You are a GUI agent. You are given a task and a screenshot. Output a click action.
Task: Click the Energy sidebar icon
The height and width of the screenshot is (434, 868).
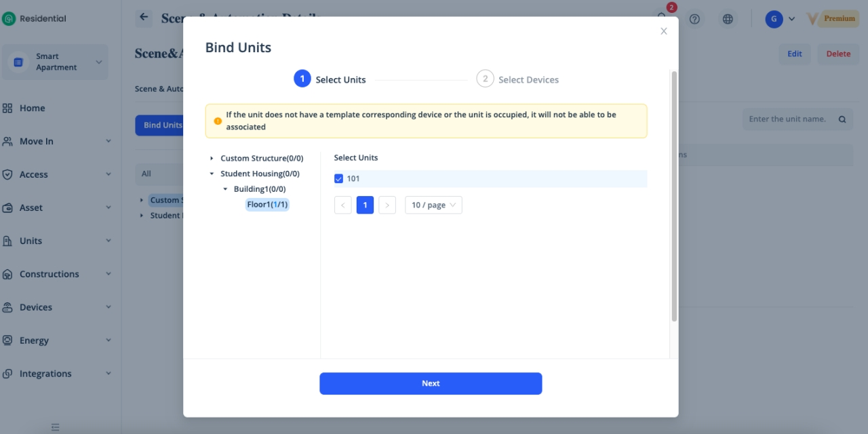8,340
